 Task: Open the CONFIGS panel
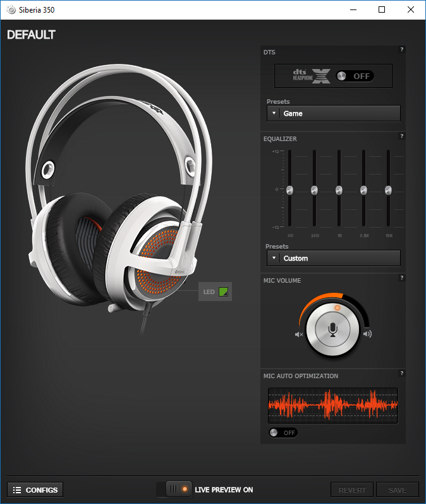coord(35,490)
